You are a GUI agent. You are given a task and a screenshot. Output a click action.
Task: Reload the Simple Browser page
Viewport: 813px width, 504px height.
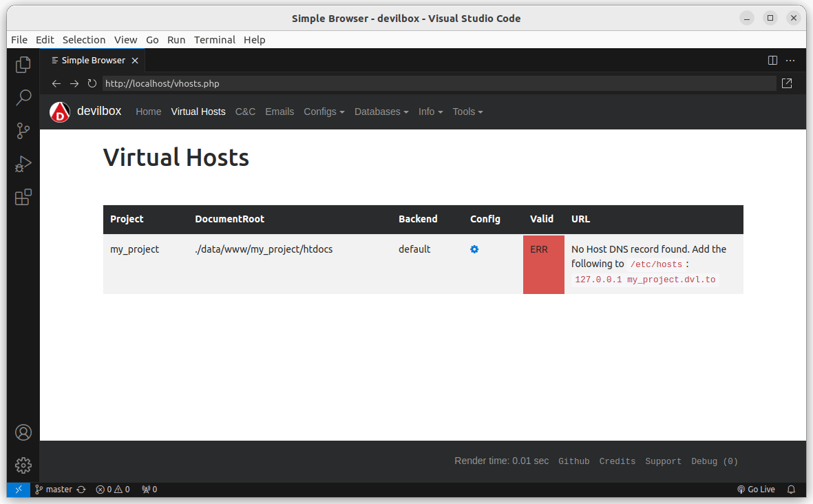(x=92, y=83)
